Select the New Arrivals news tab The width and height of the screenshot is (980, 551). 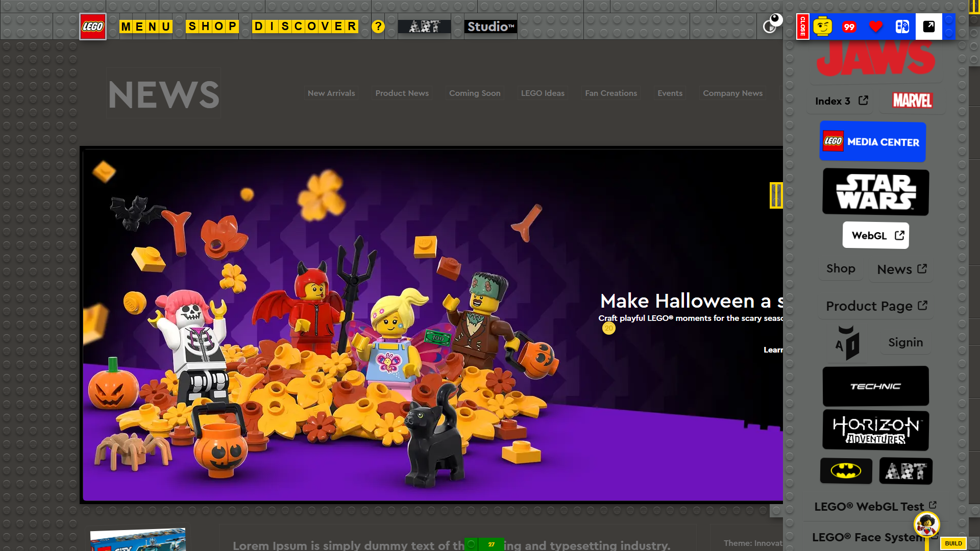(x=331, y=93)
